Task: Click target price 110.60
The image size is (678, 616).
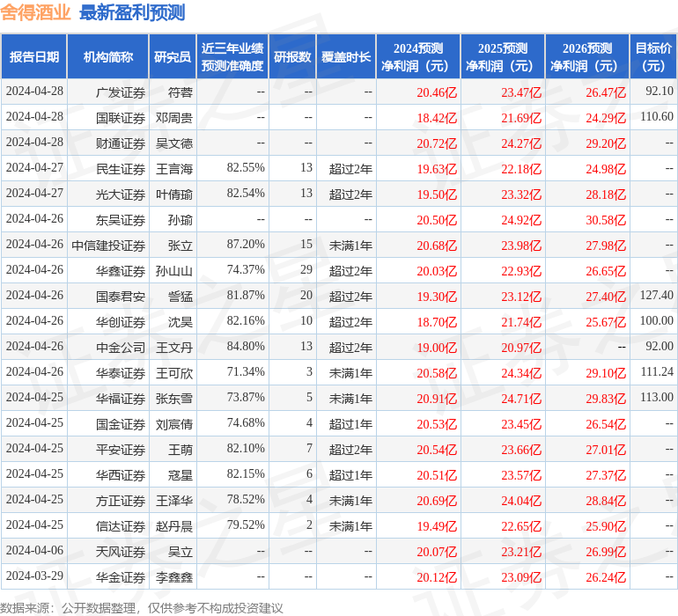Action: 657,116
